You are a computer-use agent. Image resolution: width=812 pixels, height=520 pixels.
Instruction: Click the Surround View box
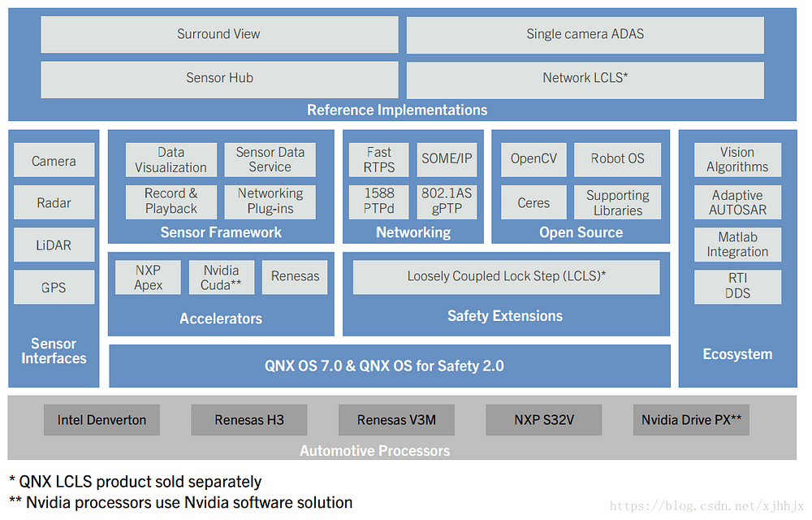point(219,34)
